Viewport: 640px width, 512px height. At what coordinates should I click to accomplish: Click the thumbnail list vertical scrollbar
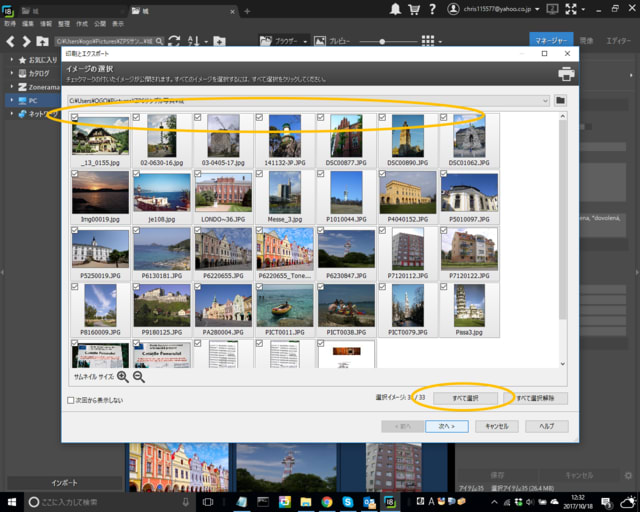562,240
